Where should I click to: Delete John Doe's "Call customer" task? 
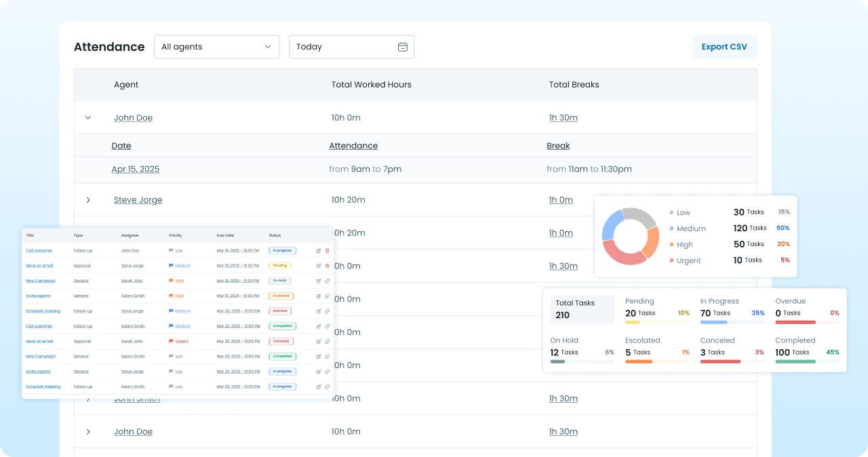[327, 250]
